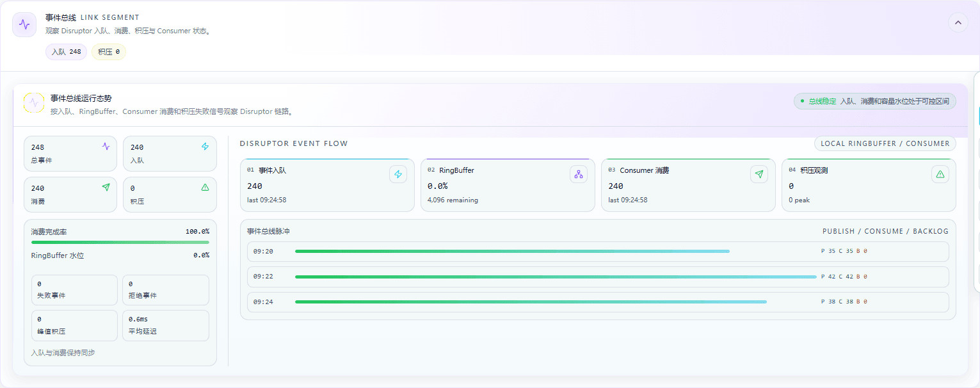Viewport: 980px width, 388px height.
Task: Click the dashed pulse icon beside 事件总线运行态势
Action: point(34,102)
